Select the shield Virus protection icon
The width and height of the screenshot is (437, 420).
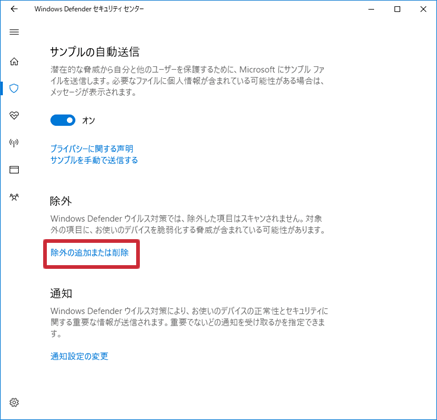coord(14,89)
